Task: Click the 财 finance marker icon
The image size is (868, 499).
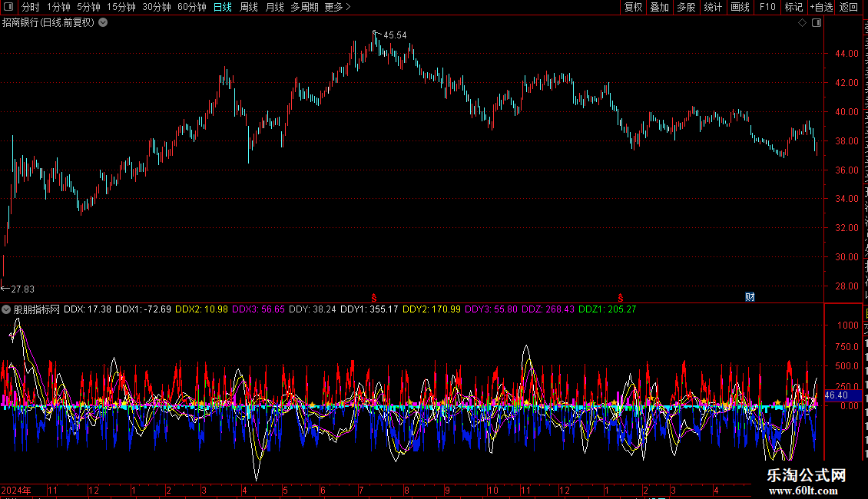Action: click(750, 297)
